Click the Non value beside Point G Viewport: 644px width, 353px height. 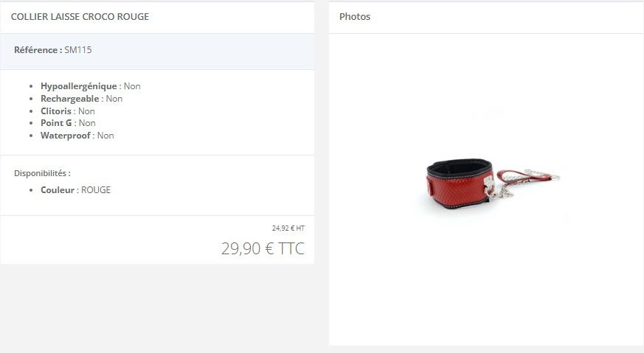pyautogui.click(x=87, y=123)
